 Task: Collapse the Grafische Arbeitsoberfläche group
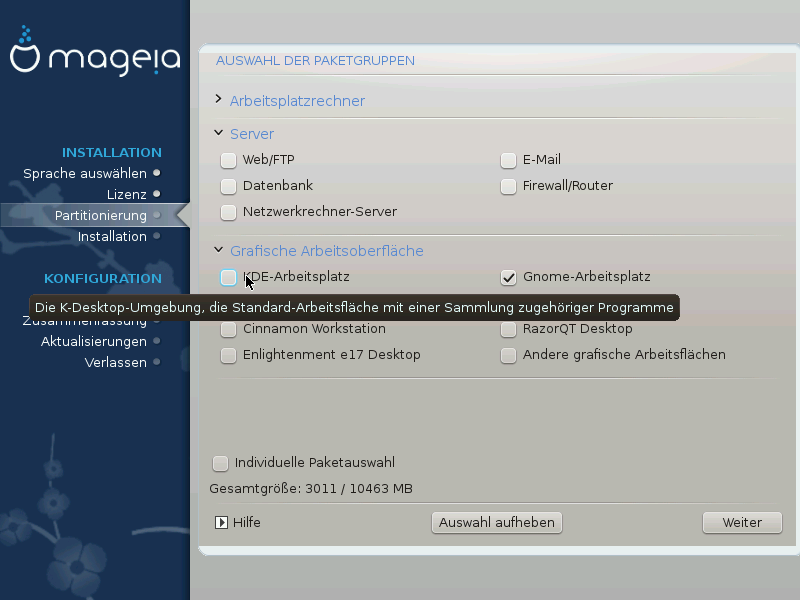[x=218, y=249]
